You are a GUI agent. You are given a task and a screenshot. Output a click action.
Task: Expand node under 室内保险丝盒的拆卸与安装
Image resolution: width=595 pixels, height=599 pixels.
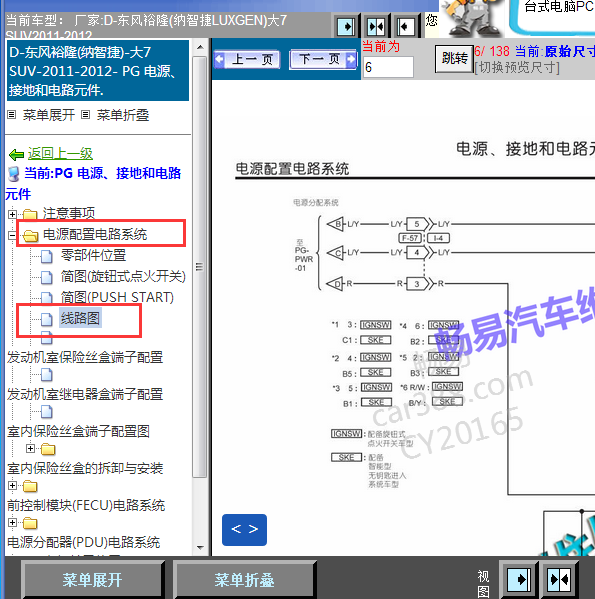(x=12, y=486)
